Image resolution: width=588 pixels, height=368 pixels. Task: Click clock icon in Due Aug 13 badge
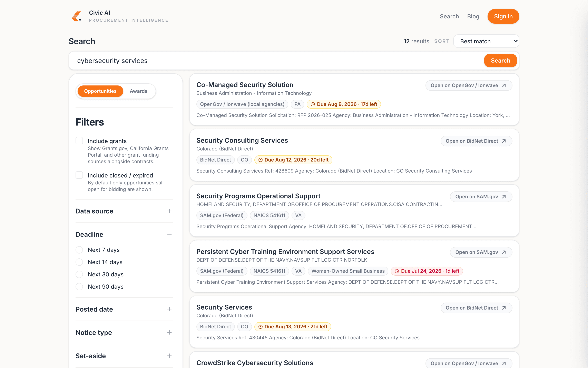260,327
